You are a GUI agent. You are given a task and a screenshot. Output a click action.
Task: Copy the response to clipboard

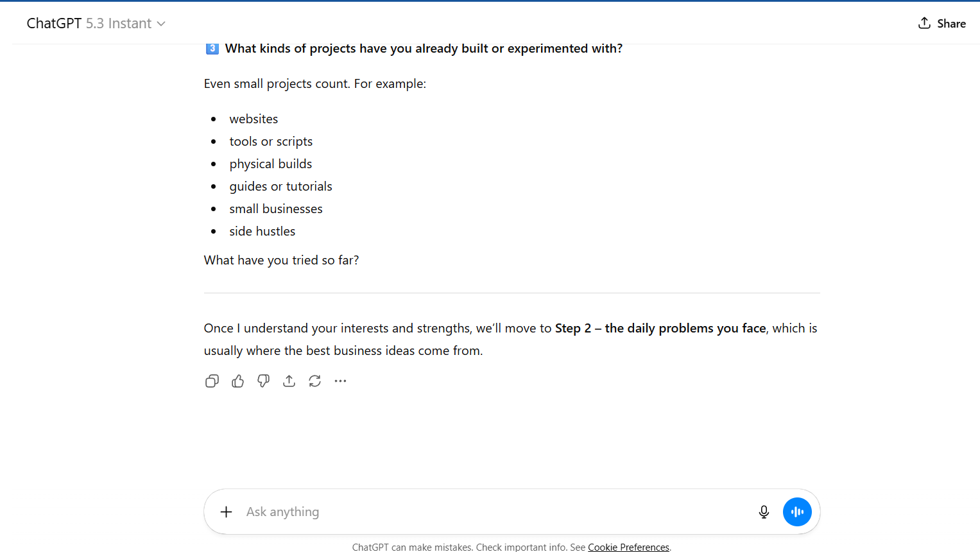click(x=212, y=381)
